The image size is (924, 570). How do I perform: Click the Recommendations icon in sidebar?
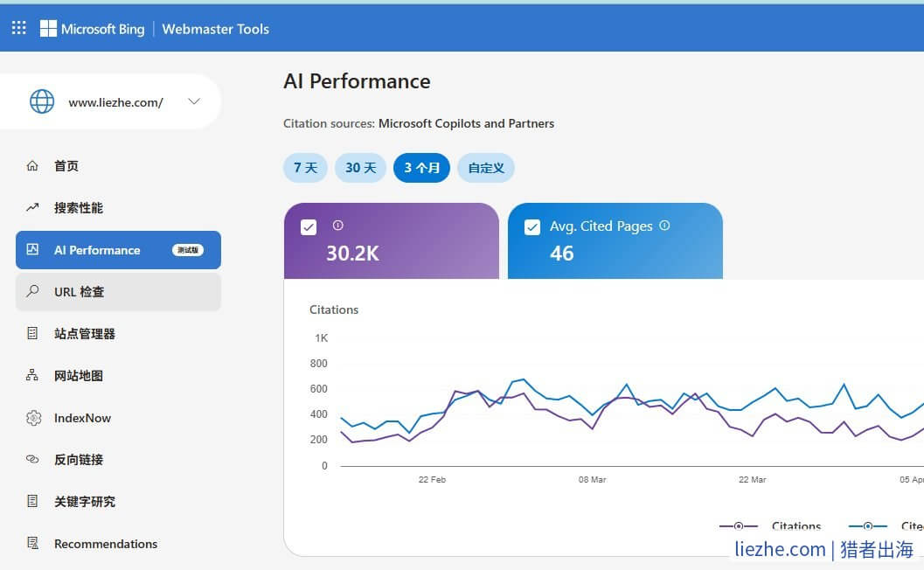(x=33, y=543)
